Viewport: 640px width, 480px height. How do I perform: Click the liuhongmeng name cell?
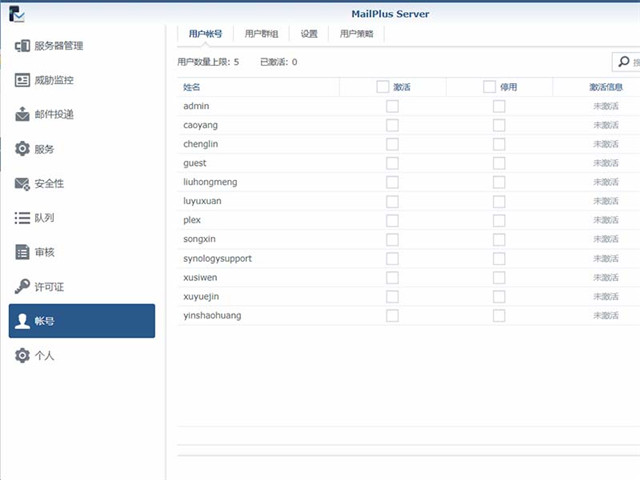click(x=210, y=182)
